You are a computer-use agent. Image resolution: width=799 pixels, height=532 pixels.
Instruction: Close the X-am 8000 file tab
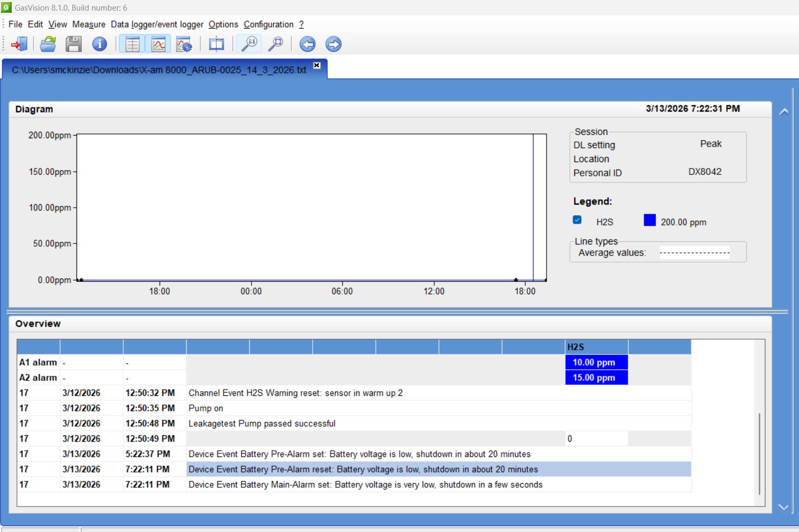317,65
